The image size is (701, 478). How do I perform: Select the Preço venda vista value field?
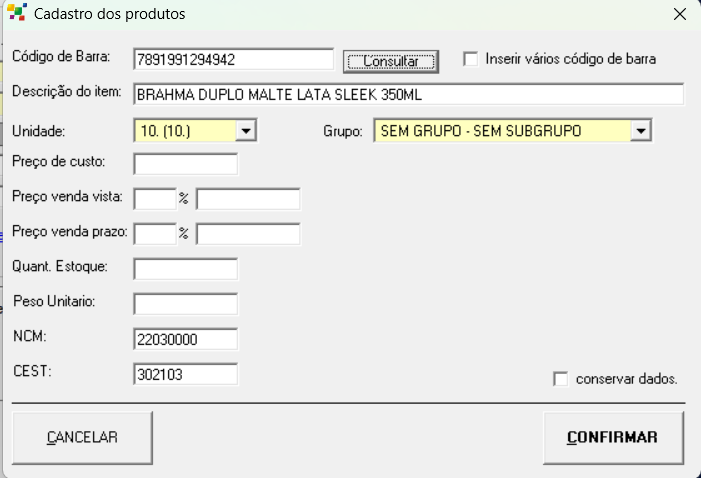(248, 199)
